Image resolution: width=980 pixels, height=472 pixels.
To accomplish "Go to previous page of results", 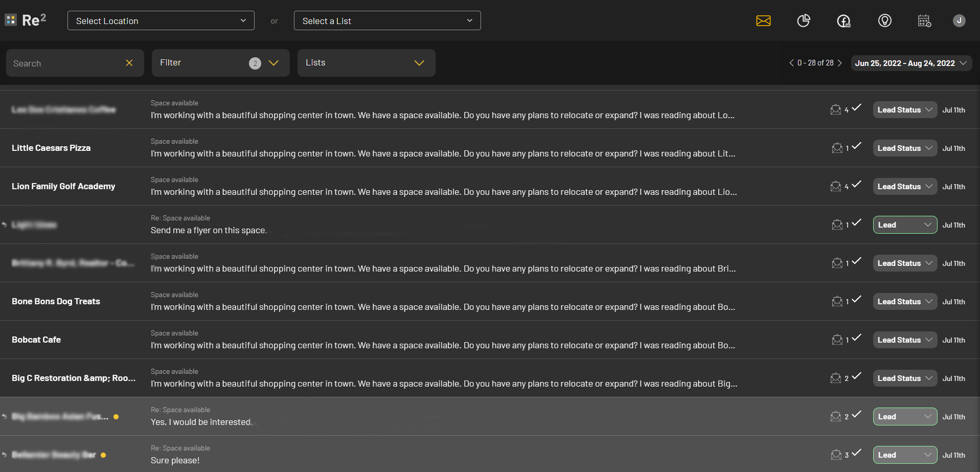I will click(x=791, y=63).
